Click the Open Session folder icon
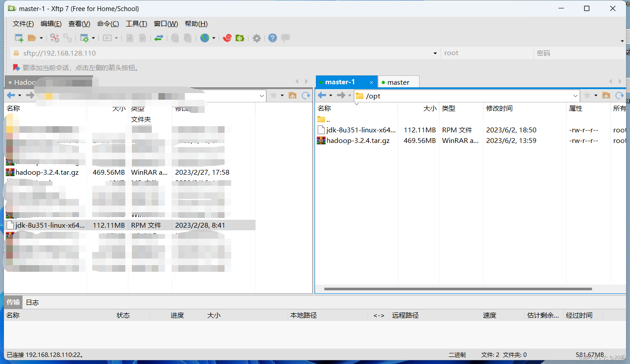Viewport: 630px width, 364px height. 32,38
